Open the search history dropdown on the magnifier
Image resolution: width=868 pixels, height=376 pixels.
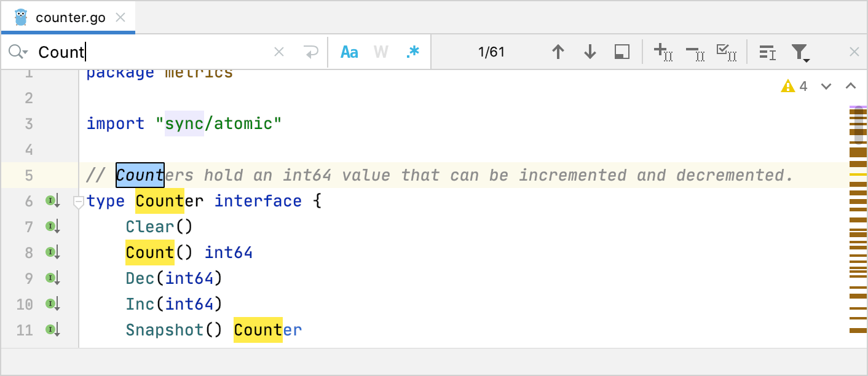18,52
